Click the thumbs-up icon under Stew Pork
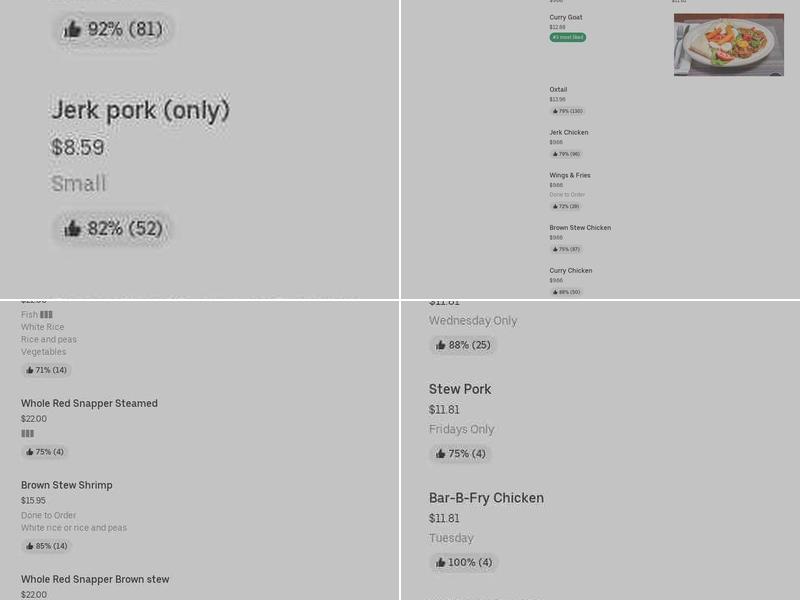Viewport: 800px width, 600px height. click(441, 454)
